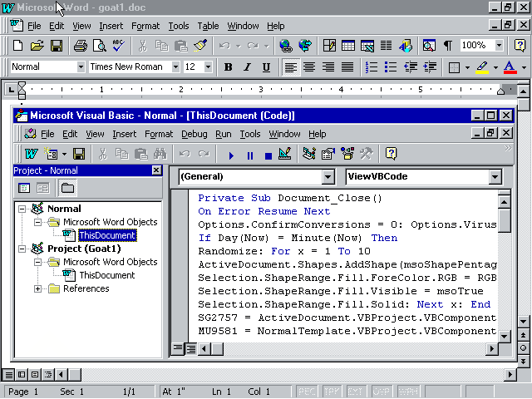The width and height of the screenshot is (532, 399).
Task: Open Tools menu in Word menu bar
Action: pyautogui.click(x=179, y=26)
